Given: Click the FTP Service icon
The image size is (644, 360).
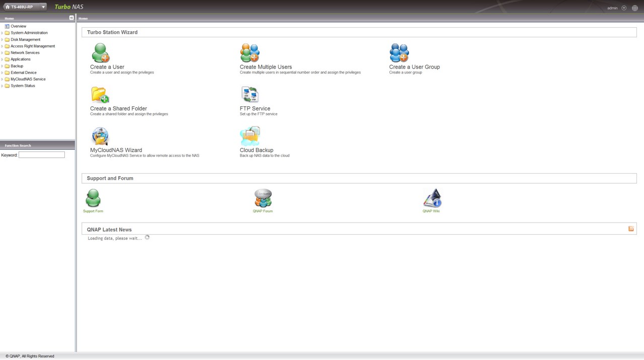Looking at the screenshot, I should 250,95.
